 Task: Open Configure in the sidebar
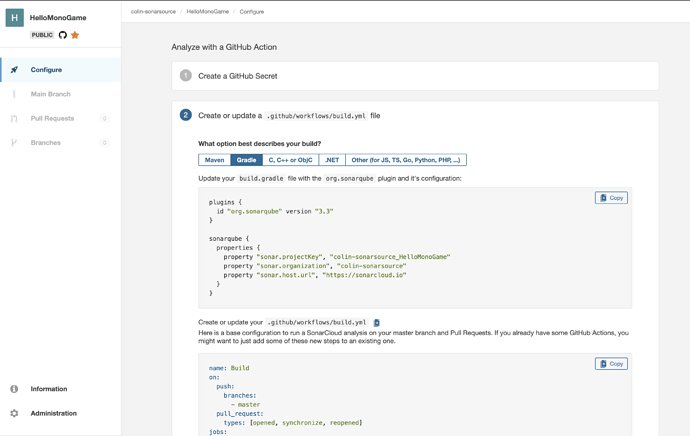pos(61,70)
